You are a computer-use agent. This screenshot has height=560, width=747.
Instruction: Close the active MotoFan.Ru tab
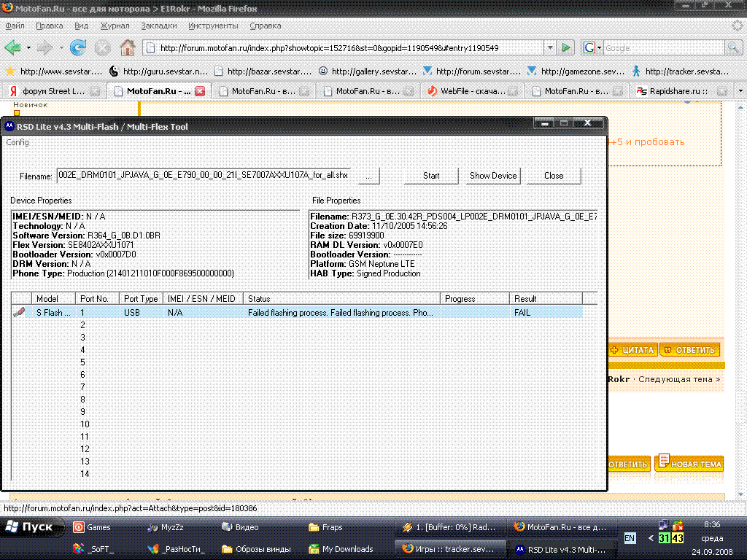200,91
